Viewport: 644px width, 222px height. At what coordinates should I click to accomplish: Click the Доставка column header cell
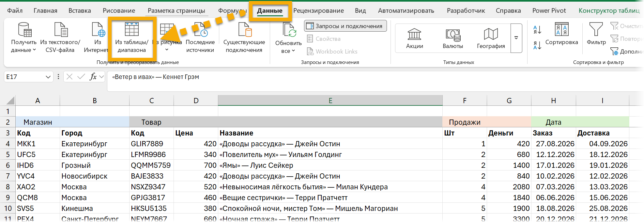pyautogui.click(x=603, y=133)
